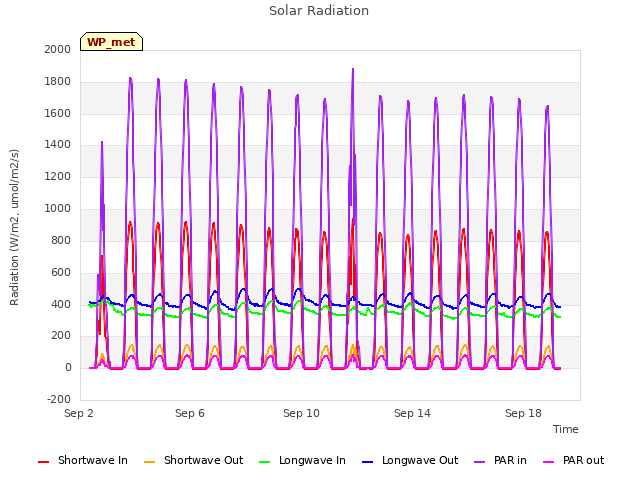Click the Time axis title
The width and height of the screenshot is (640, 480).
[566, 429]
